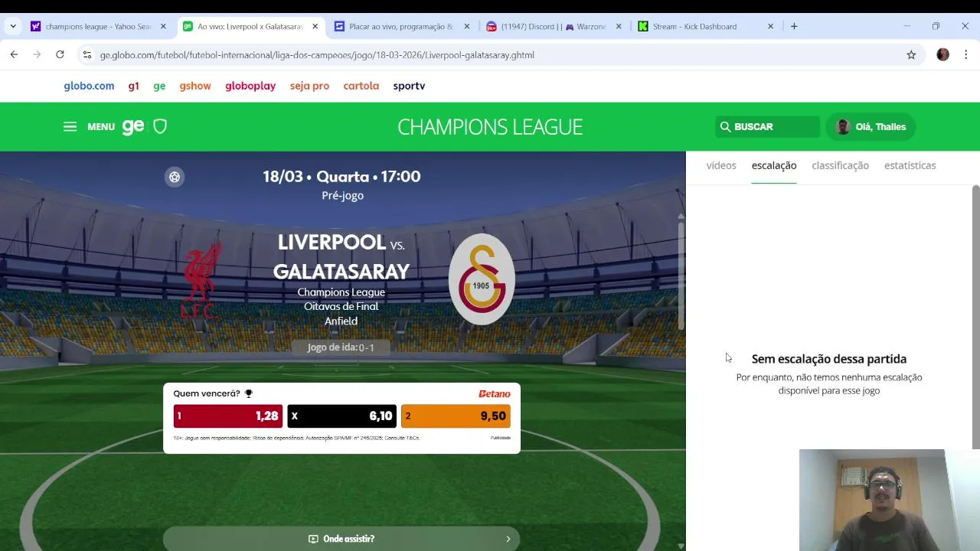
Task: Open the globoplay link
Action: (250, 86)
